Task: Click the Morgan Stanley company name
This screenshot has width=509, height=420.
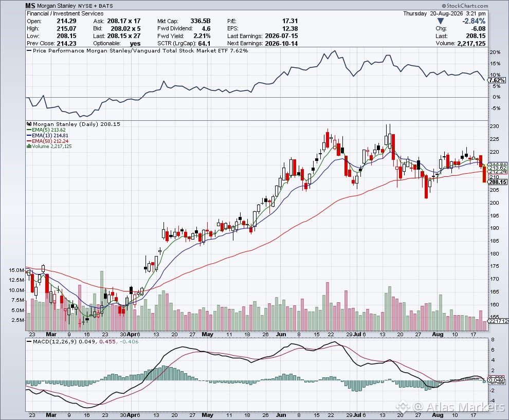Action: pyautogui.click(x=56, y=6)
